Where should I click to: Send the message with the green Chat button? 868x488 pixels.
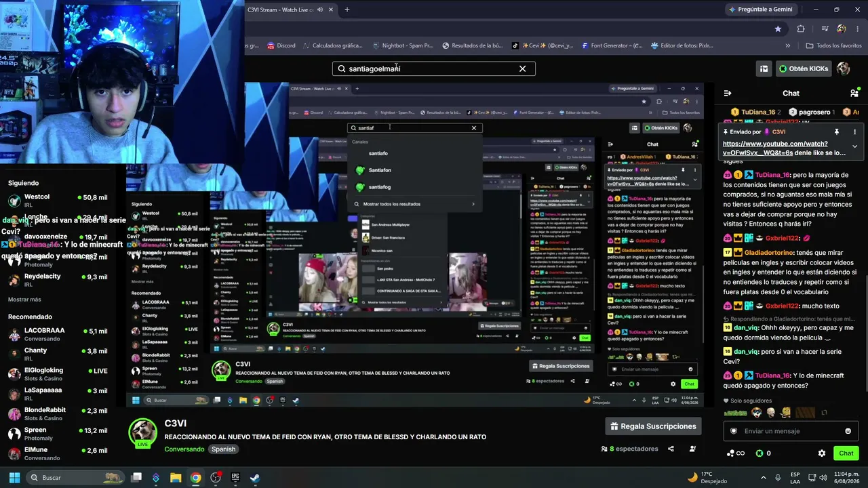[x=846, y=453]
